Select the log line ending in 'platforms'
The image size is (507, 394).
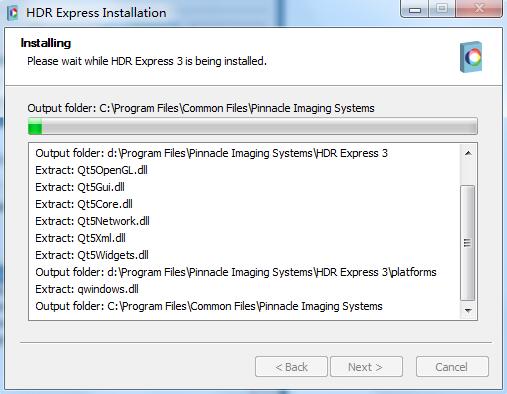[x=236, y=272]
